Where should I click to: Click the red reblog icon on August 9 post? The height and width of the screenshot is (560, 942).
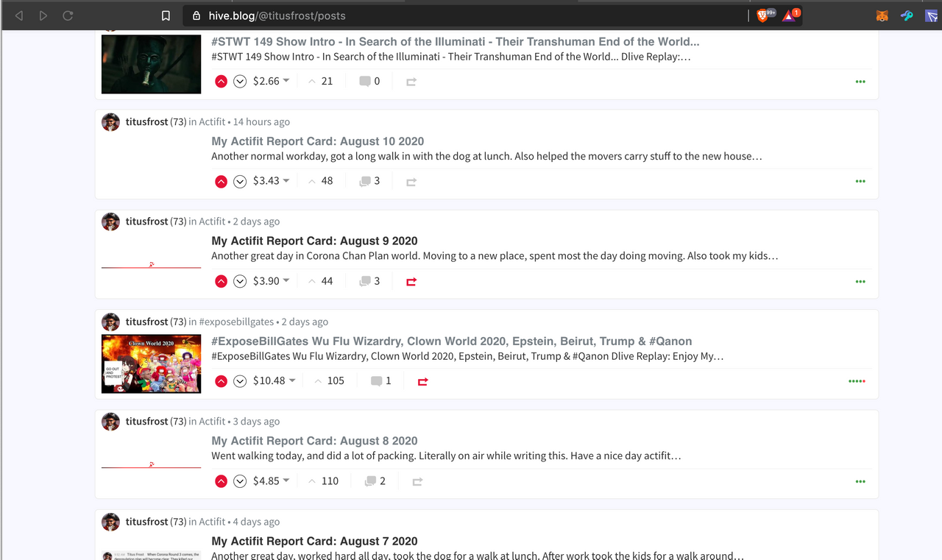pos(411,281)
